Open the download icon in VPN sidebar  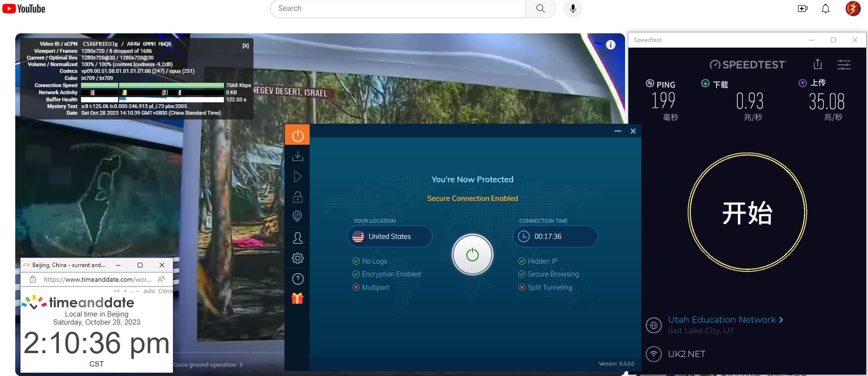(x=298, y=156)
